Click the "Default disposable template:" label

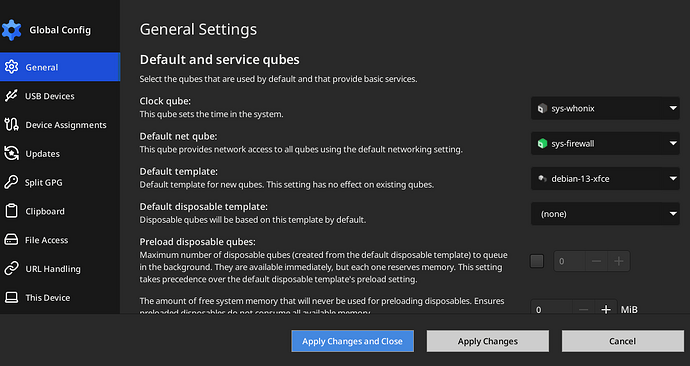tap(203, 206)
